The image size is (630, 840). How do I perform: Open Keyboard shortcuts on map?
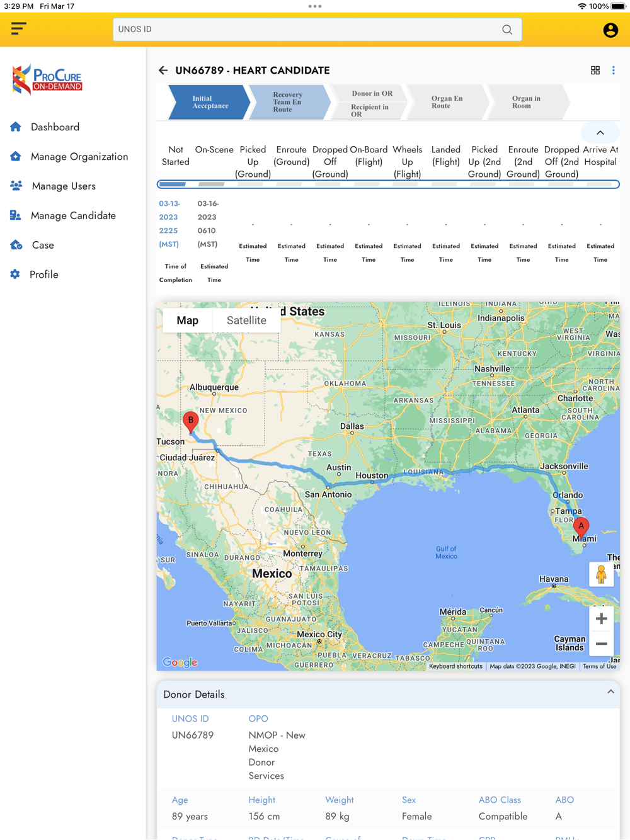point(455,666)
